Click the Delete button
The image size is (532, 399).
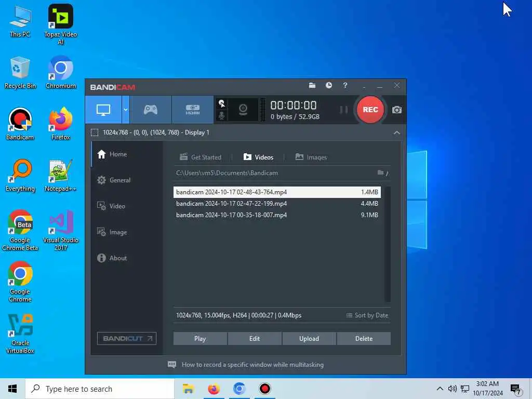tap(364, 339)
